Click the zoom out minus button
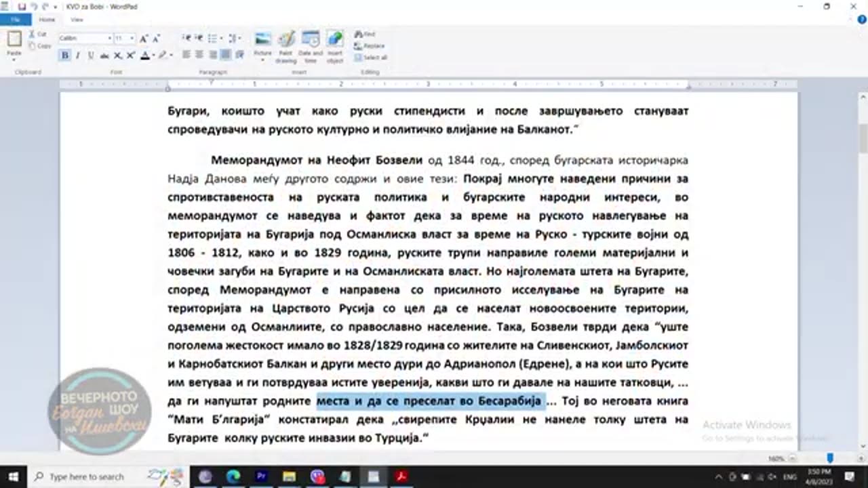Viewport: 868px width, 488px height. click(791, 459)
